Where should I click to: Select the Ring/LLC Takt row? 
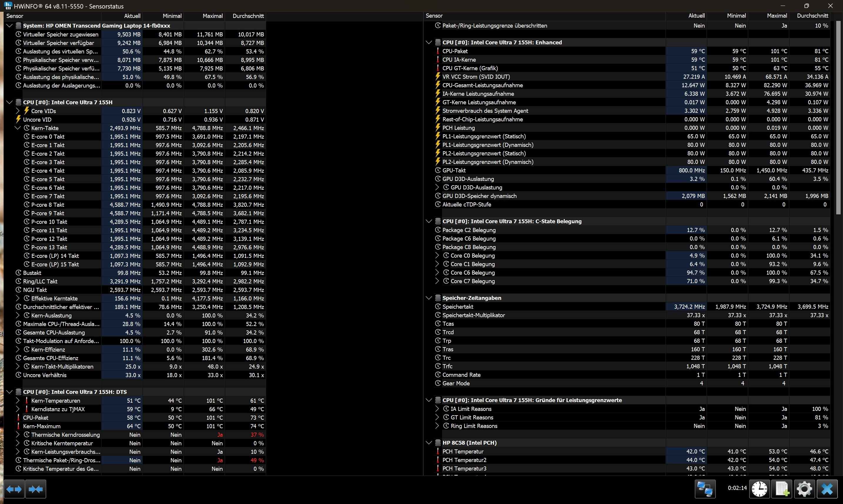point(135,281)
